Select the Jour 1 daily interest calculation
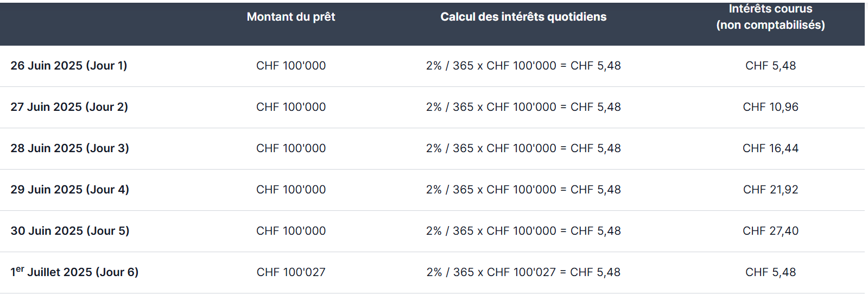868x300 pixels. click(x=523, y=66)
